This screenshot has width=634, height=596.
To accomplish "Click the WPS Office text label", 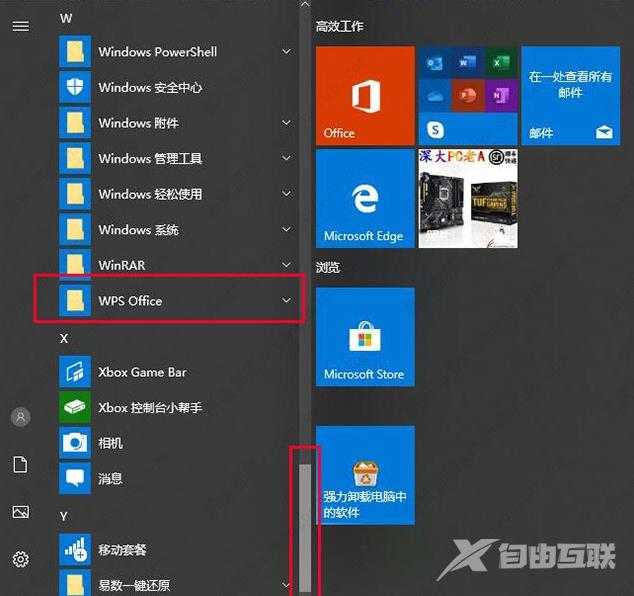I will [130, 301].
